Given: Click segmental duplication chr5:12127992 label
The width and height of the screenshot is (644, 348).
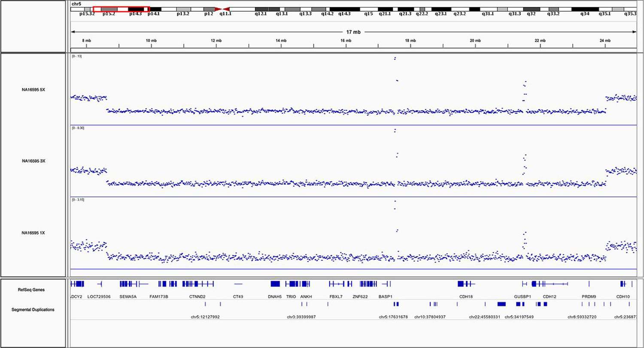Looking at the screenshot, I should tap(205, 318).
